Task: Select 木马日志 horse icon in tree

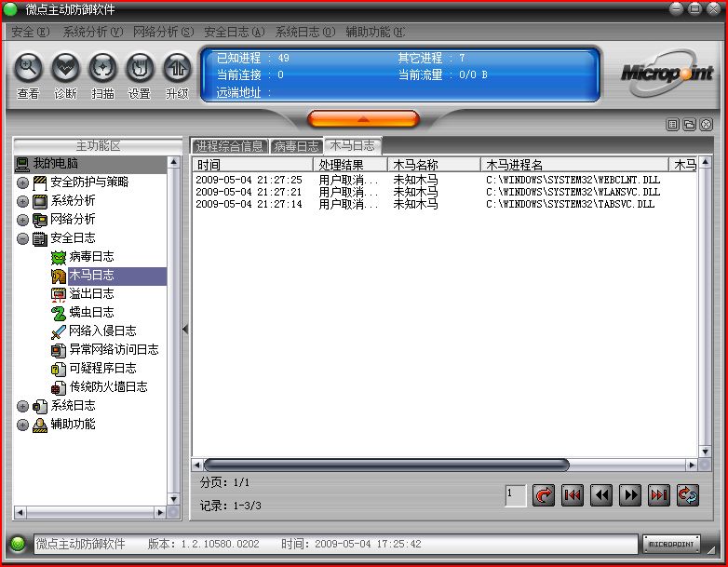Action: point(59,276)
